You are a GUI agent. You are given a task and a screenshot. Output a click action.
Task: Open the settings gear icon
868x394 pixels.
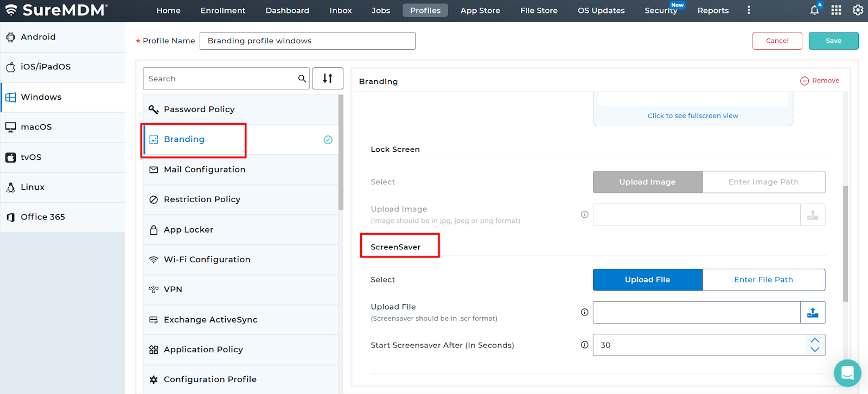(858, 10)
